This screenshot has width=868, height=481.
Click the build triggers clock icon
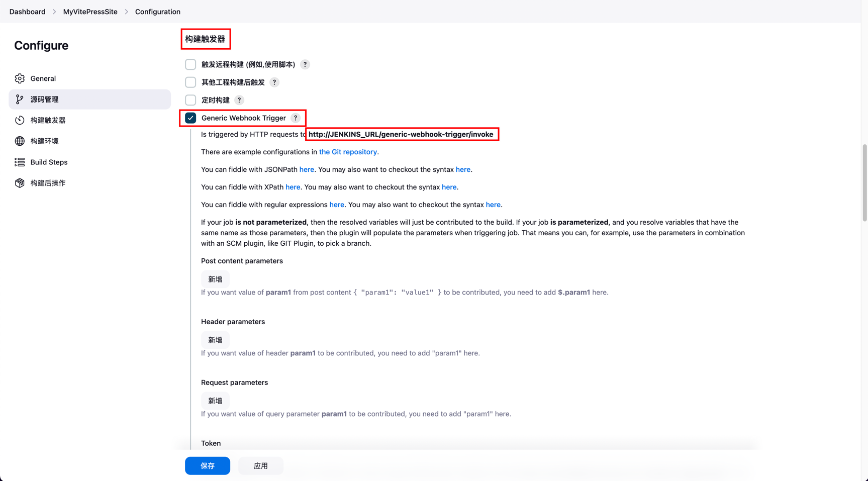[20, 120]
